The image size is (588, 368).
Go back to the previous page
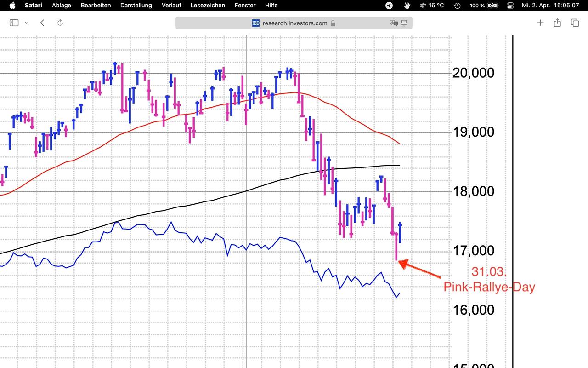coord(42,23)
